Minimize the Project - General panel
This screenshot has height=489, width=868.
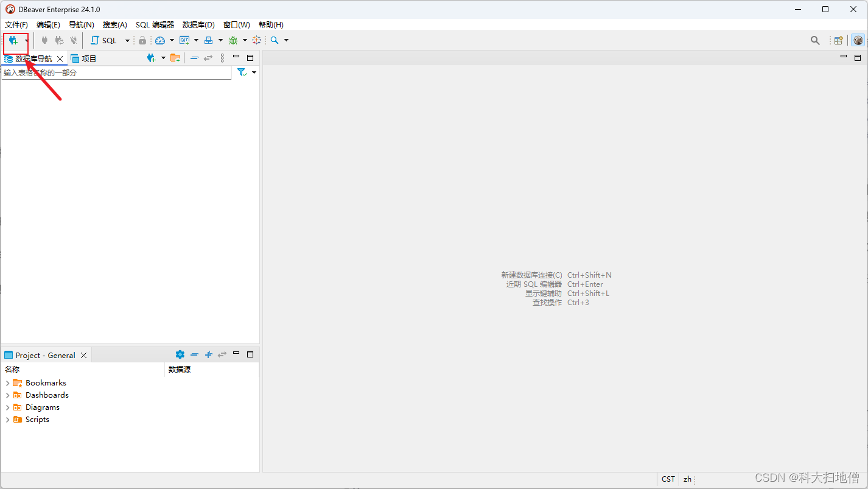(236, 354)
